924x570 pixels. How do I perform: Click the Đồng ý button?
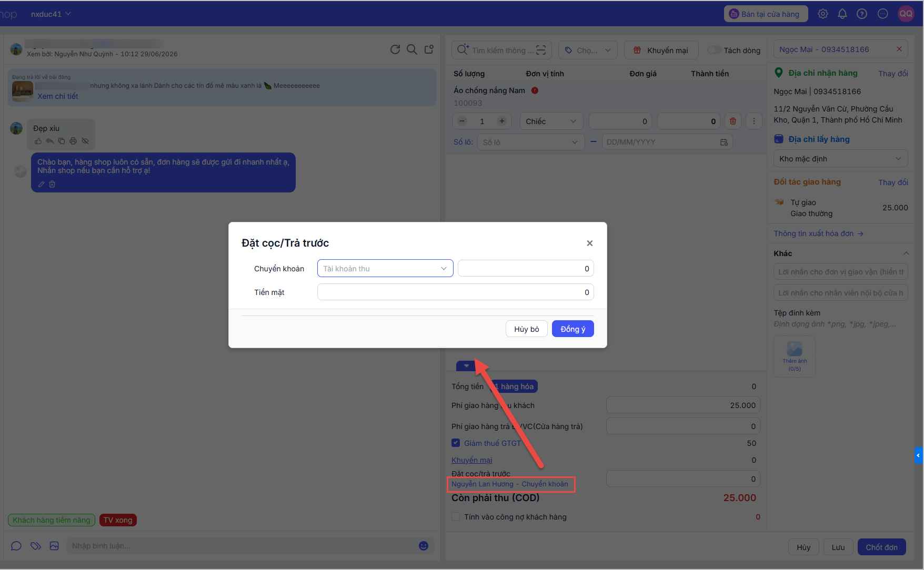coord(573,329)
